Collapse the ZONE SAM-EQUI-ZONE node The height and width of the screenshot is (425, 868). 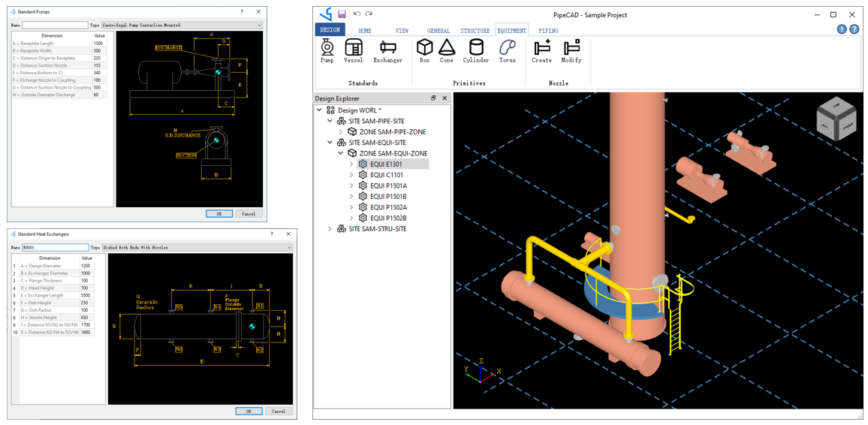[340, 153]
